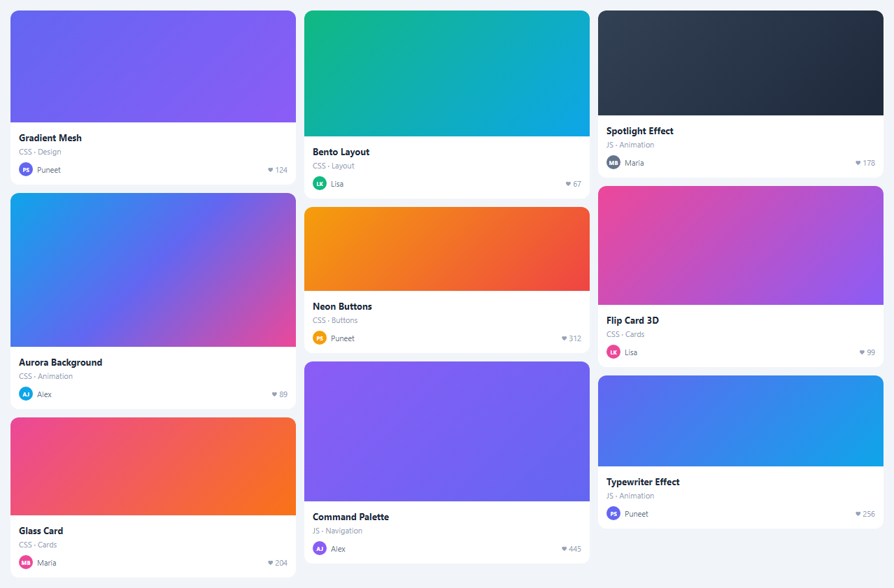Click the heart icon on Bento Layout
This screenshot has width=894, height=588.
[x=569, y=184]
